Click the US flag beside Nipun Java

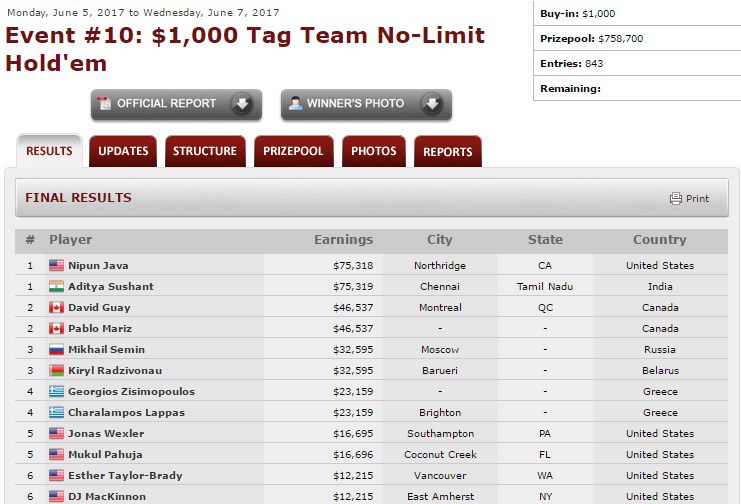pyautogui.click(x=56, y=266)
